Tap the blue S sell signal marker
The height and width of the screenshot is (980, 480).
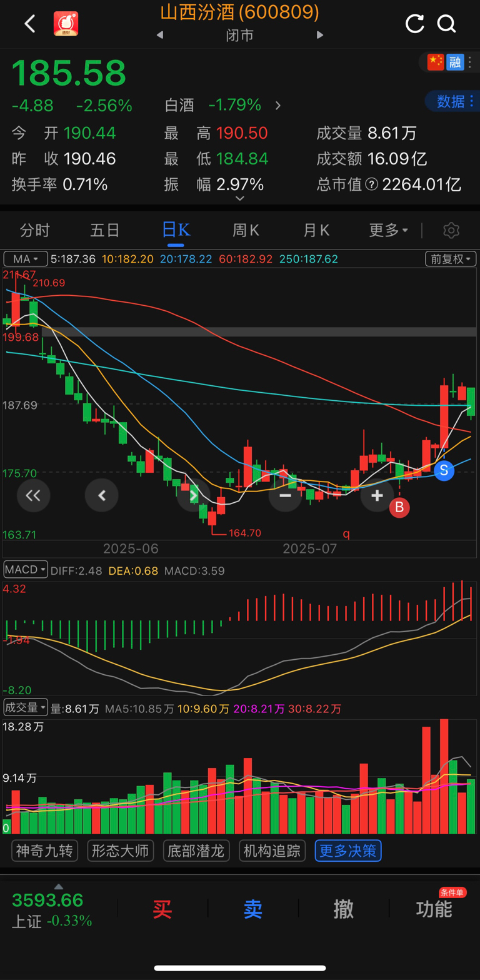[x=444, y=470]
